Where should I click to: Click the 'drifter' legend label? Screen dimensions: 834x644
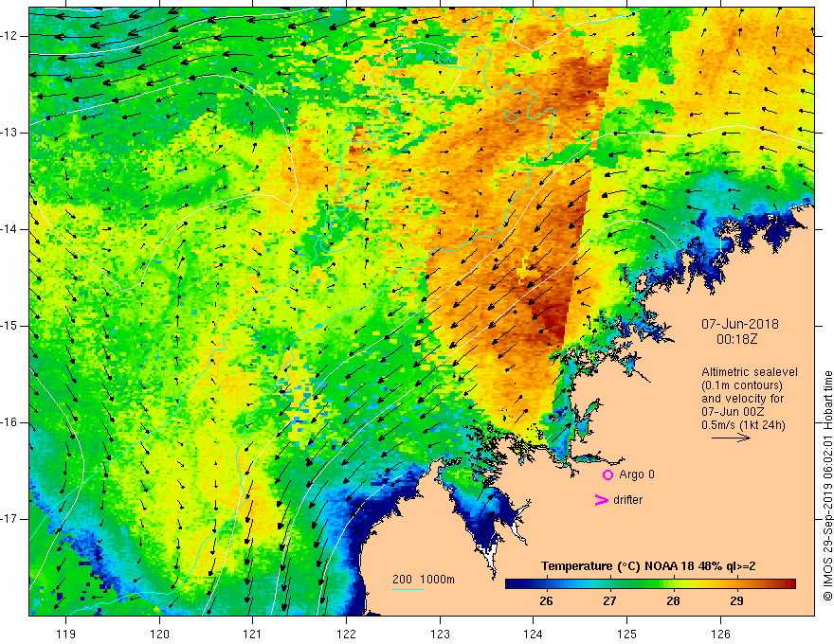pyautogui.click(x=627, y=500)
